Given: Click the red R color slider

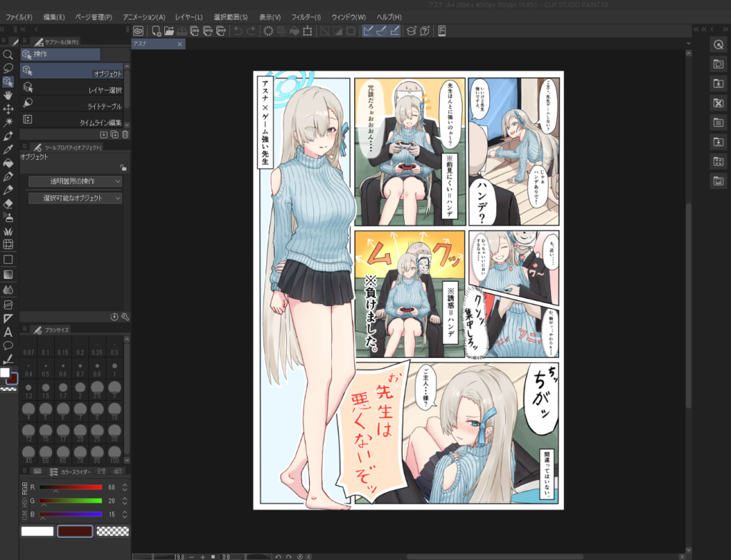Looking at the screenshot, I should [x=71, y=487].
